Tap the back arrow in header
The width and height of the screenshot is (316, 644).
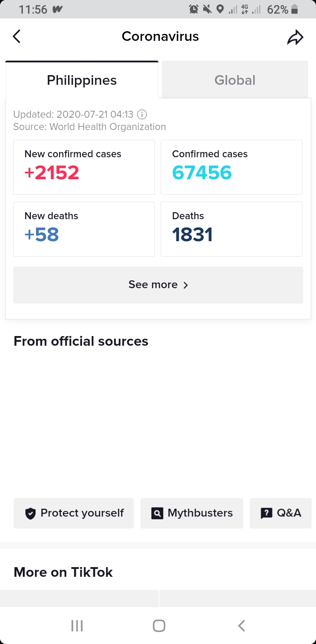pos(17,36)
